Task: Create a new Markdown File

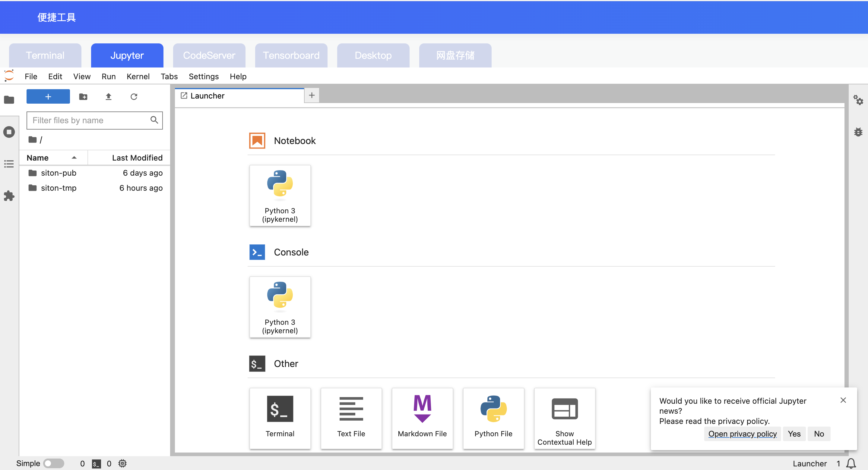Action: (x=422, y=418)
